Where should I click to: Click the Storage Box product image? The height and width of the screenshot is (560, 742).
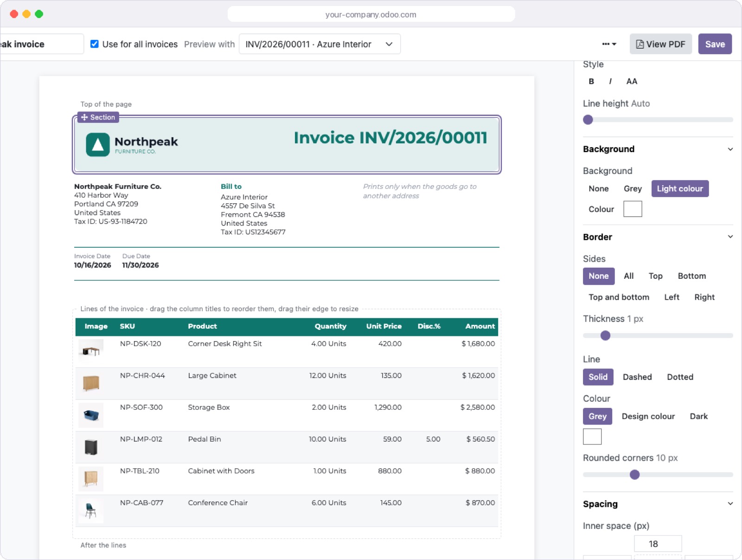(91, 415)
